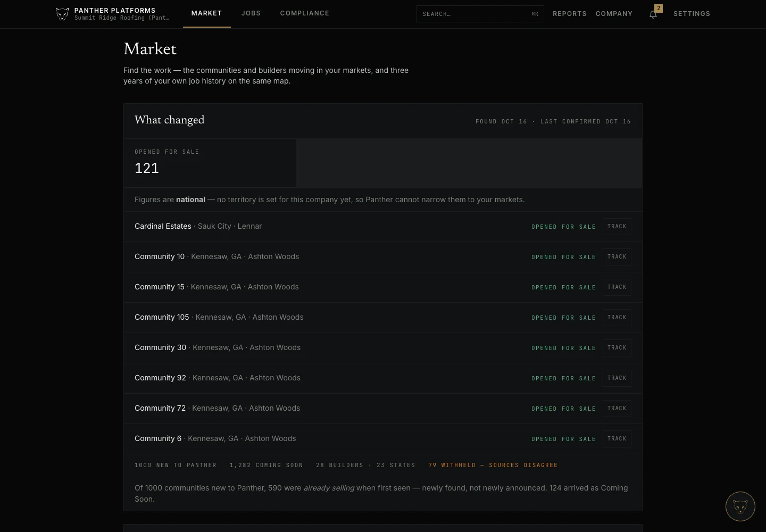Select the Opened for Sale 121 card
Image resolution: width=766 pixels, height=532 pixels.
click(210, 163)
